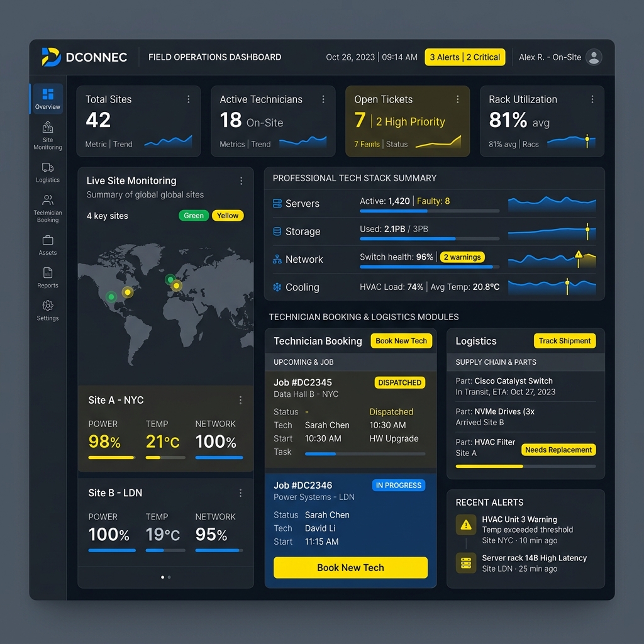Click the Track Shipment button

click(564, 341)
